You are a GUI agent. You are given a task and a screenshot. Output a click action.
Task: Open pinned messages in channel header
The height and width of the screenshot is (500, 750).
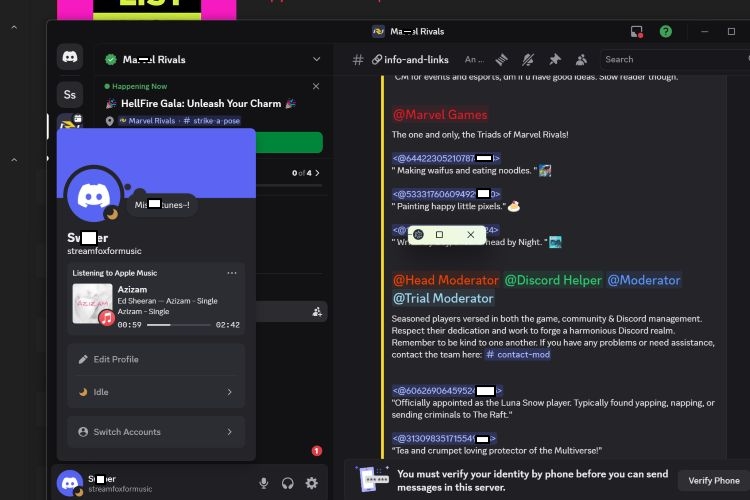[x=554, y=60]
